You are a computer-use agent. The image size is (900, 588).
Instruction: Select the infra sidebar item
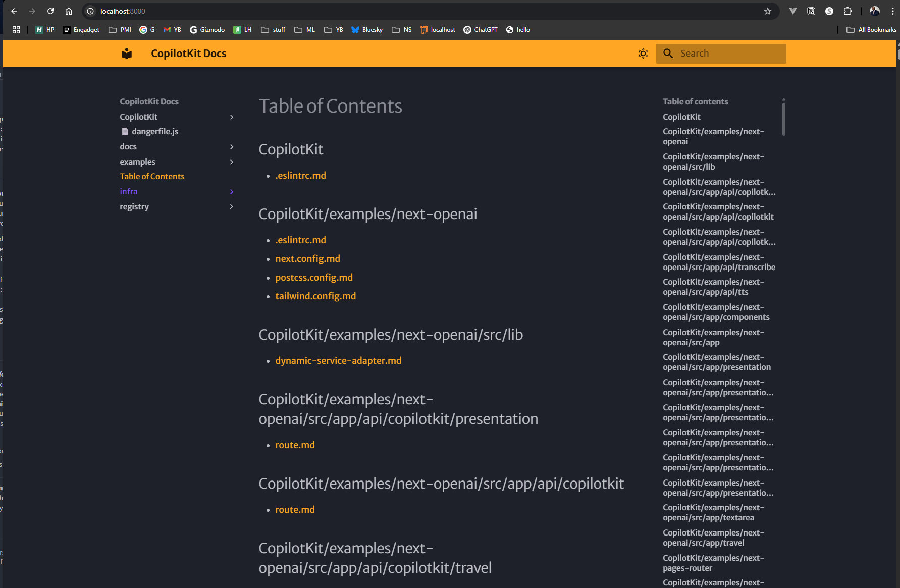(x=129, y=191)
